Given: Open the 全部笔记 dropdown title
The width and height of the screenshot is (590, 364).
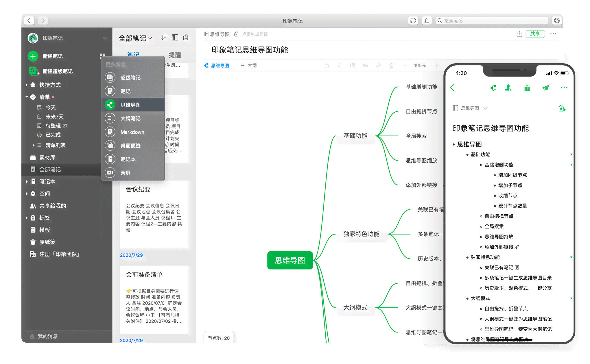Looking at the screenshot, I should pos(135,38).
